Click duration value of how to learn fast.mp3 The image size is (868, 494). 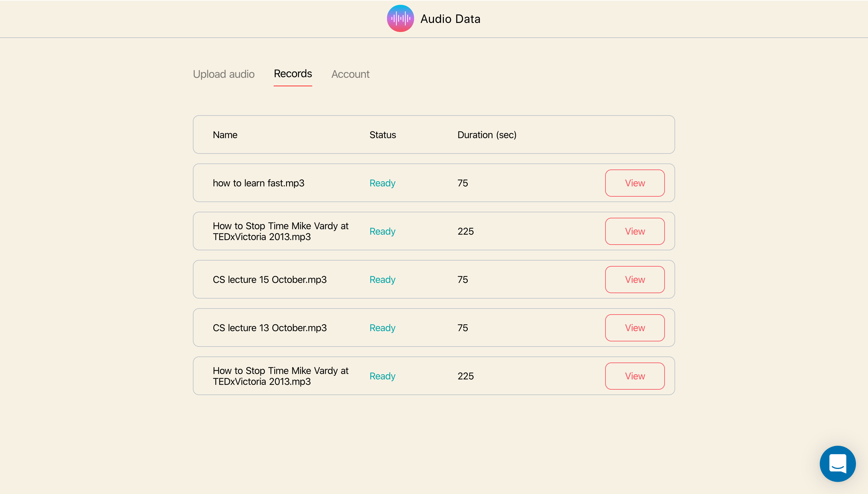point(462,183)
